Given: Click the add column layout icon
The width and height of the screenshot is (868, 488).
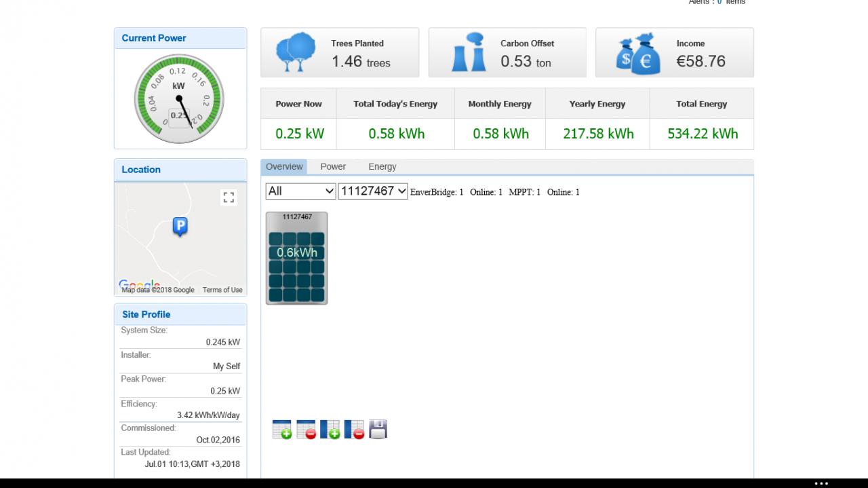Looking at the screenshot, I should [x=330, y=430].
